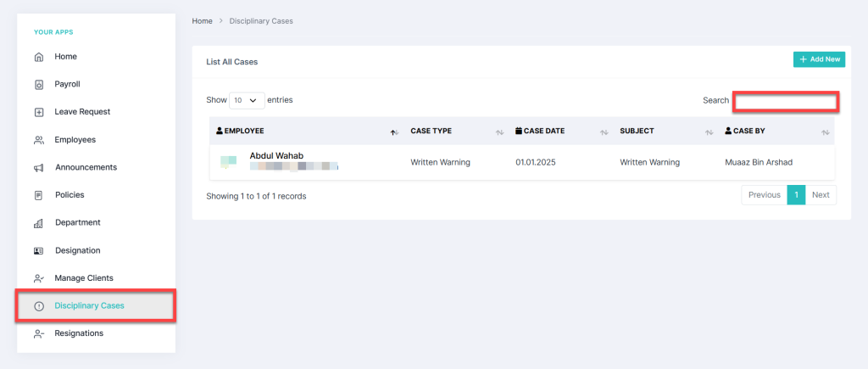Click the Payroll sidebar icon
This screenshot has height=369, width=868.
coord(39,85)
